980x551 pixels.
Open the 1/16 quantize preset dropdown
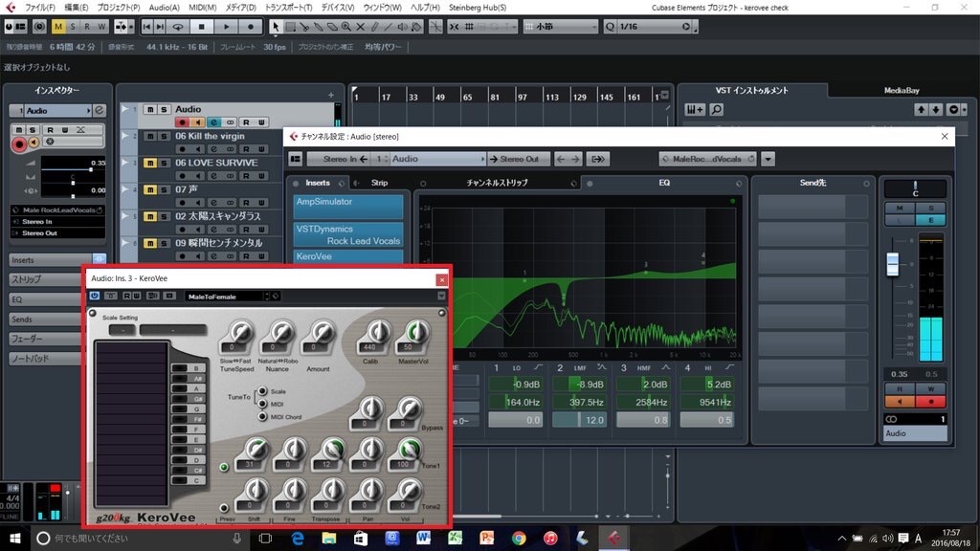click(685, 27)
